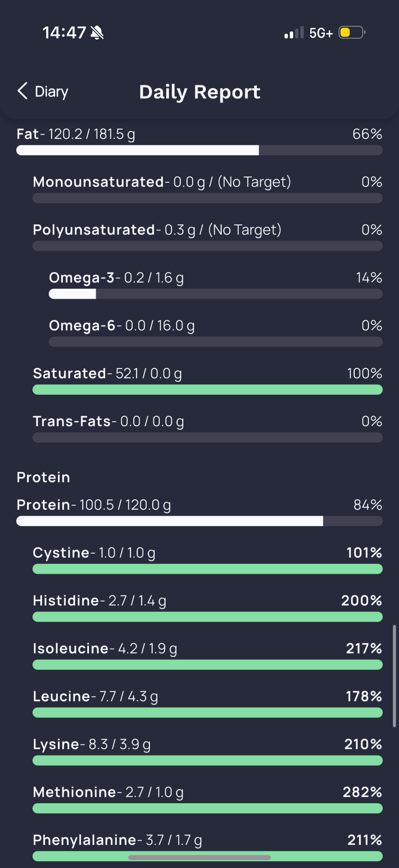Screen dimensions: 399x868
Task: Select the Trans-Fats row
Action: [207, 428]
